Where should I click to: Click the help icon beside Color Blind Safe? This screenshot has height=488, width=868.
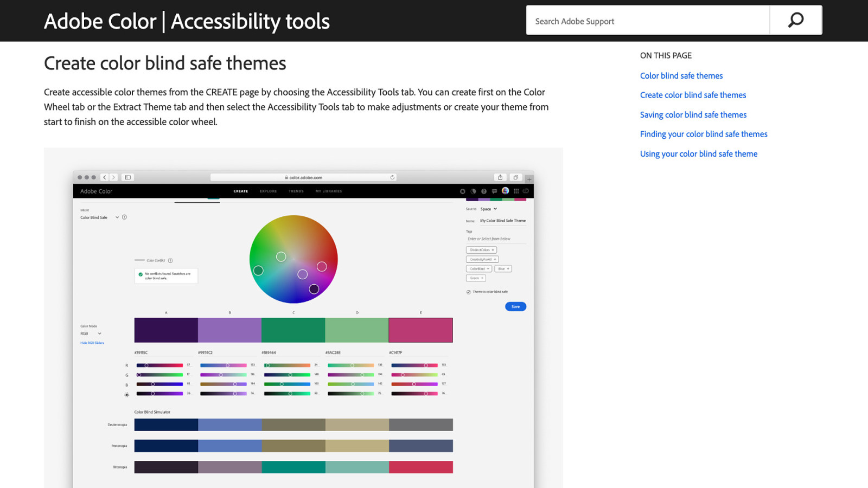124,217
